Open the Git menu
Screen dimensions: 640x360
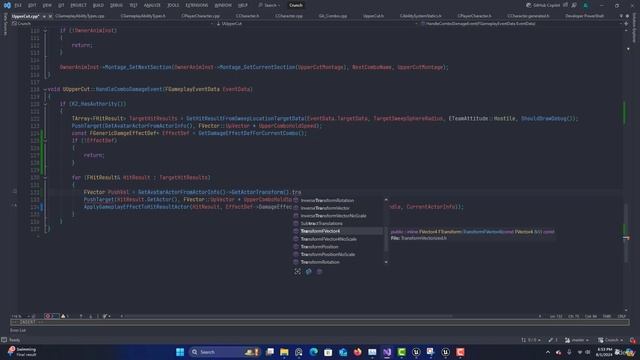click(61, 5)
